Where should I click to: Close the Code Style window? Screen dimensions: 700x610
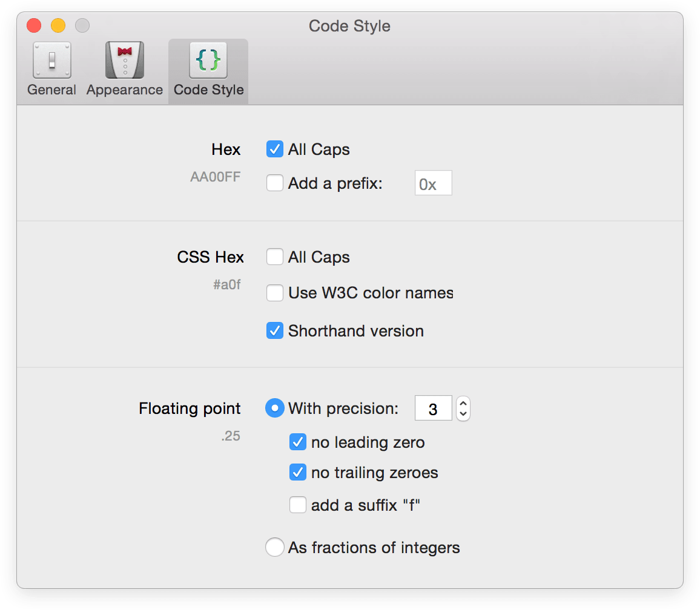(34, 25)
